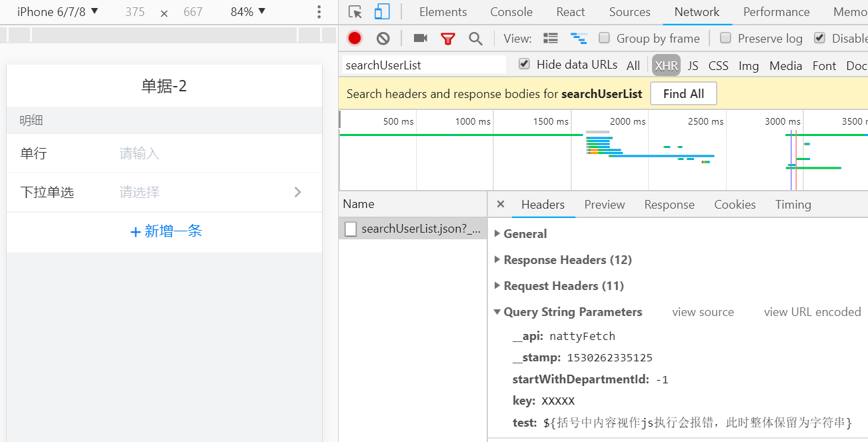
Task: Click the searchUserList filter input field
Action: [x=424, y=65]
